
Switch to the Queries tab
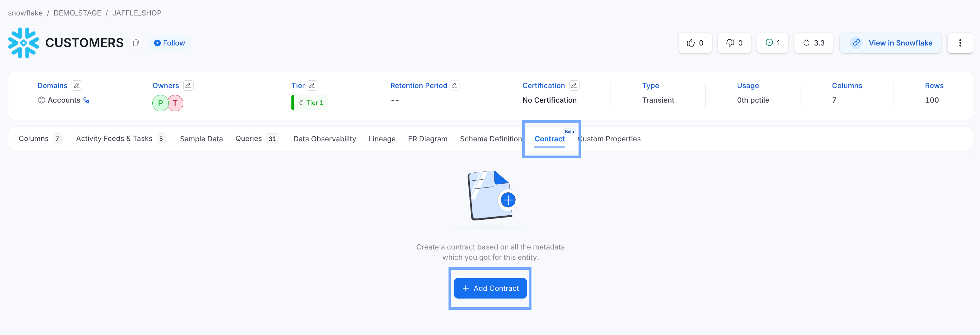257,139
